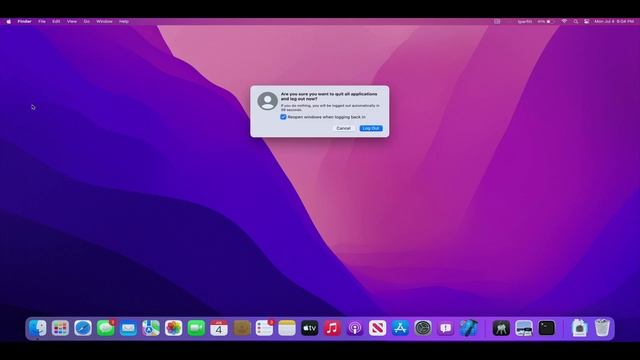
Task: Open System Preferences from the Dock
Action: click(x=423, y=328)
